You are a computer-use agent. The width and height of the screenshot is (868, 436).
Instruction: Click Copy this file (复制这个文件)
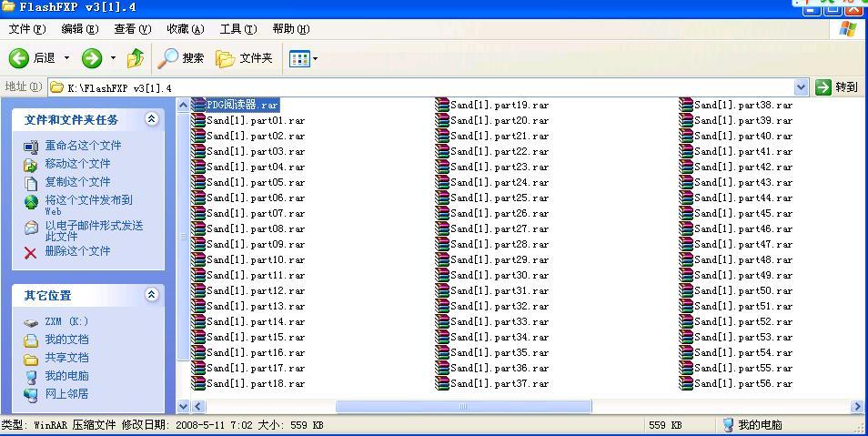[77, 182]
